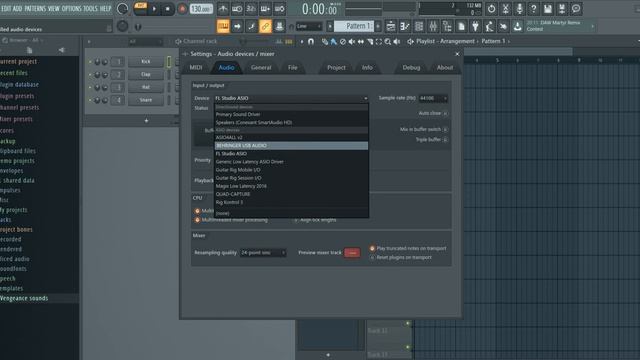The image size is (640, 360).
Task: Select the Playlist delete tool
Action: click(343, 41)
